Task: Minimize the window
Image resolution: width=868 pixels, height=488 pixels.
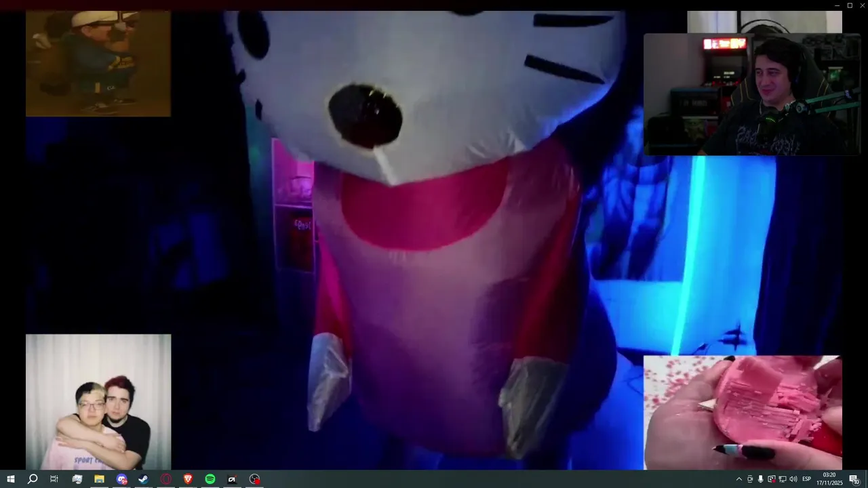Action: 837,5
